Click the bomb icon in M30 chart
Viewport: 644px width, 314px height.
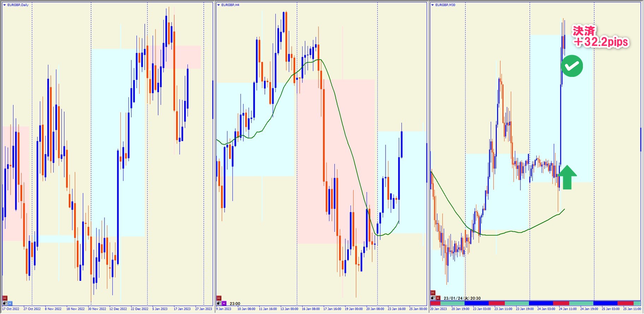(433, 298)
